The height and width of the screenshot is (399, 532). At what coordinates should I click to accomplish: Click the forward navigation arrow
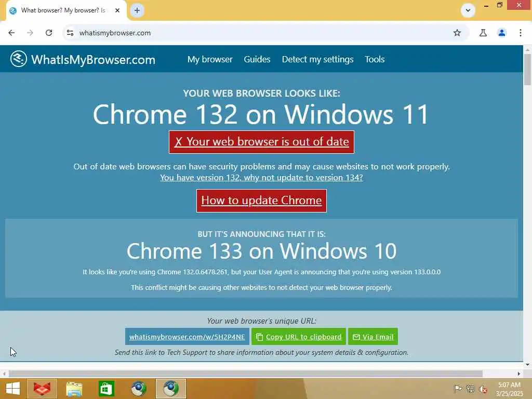pyautogui.click(x=30, y=33)
